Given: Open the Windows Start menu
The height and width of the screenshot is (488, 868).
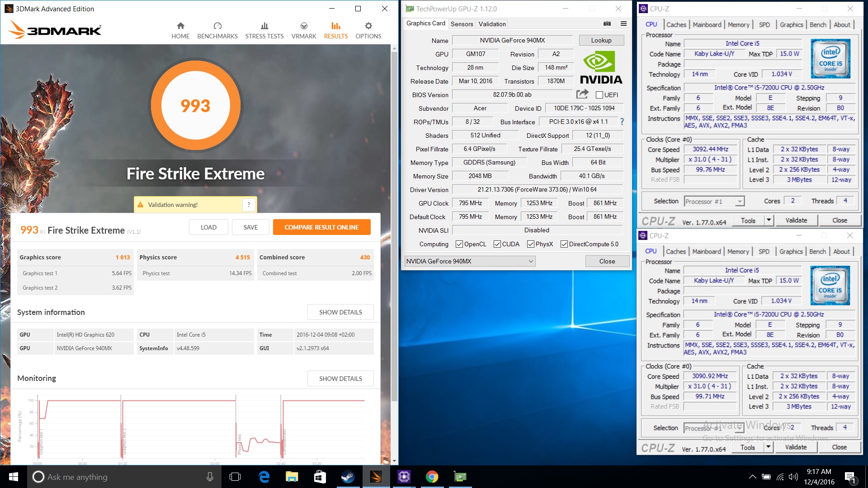Looking at the screenshot, I should [14, 477].
